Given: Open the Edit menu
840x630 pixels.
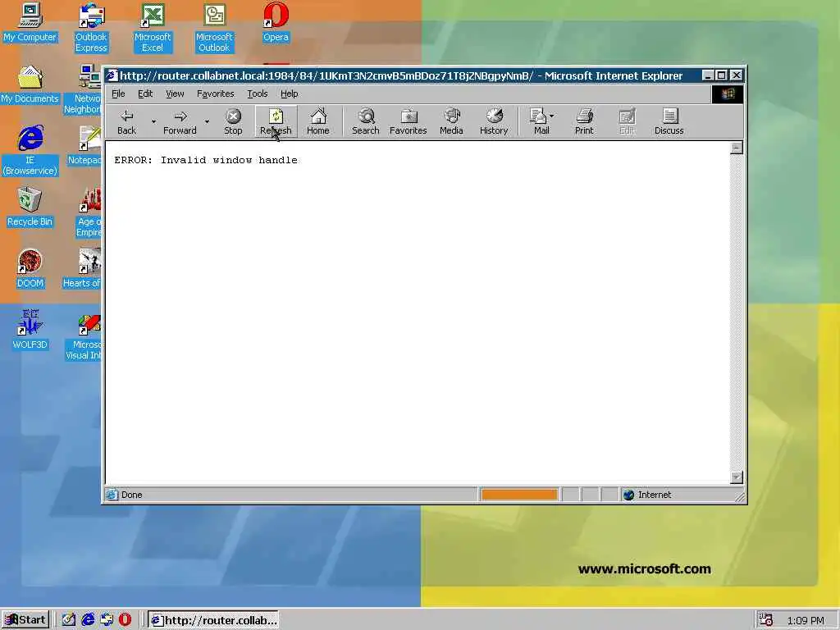Looking at the screenshot, I should click(x=145, y=94).
